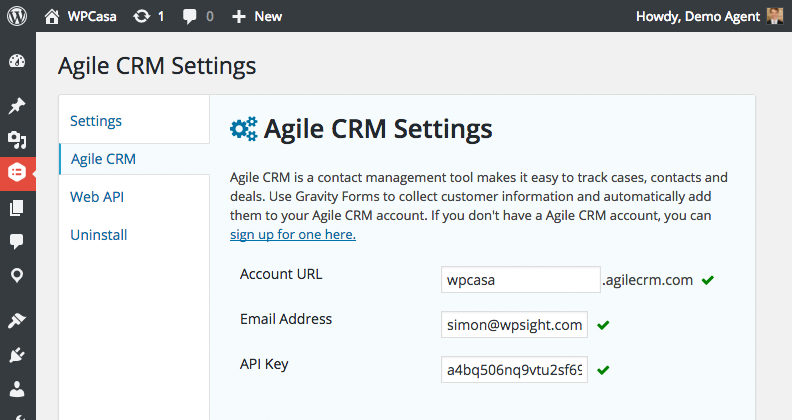Open Users person icon in sidebar

(x=17, y=389)
